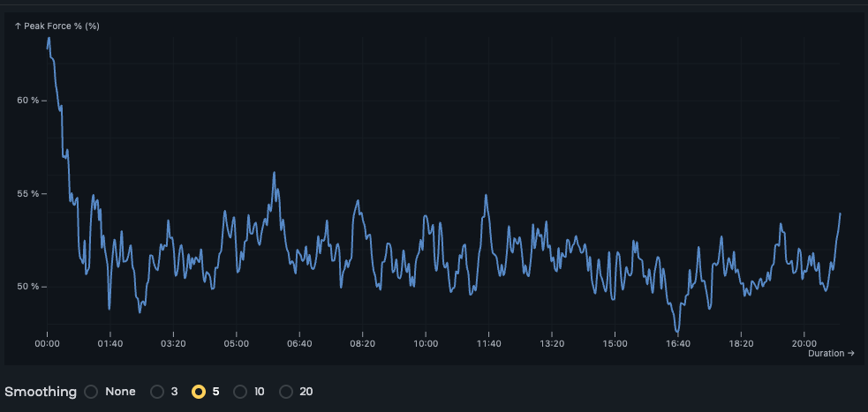
Task: Click the 05:00 time tick label
Action: click(x=237, y=343)
